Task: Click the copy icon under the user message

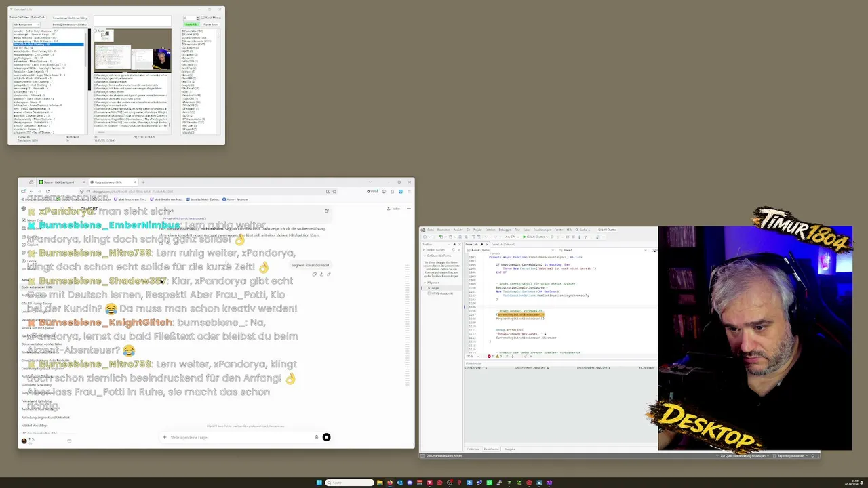Action: (x=314, y=274)
